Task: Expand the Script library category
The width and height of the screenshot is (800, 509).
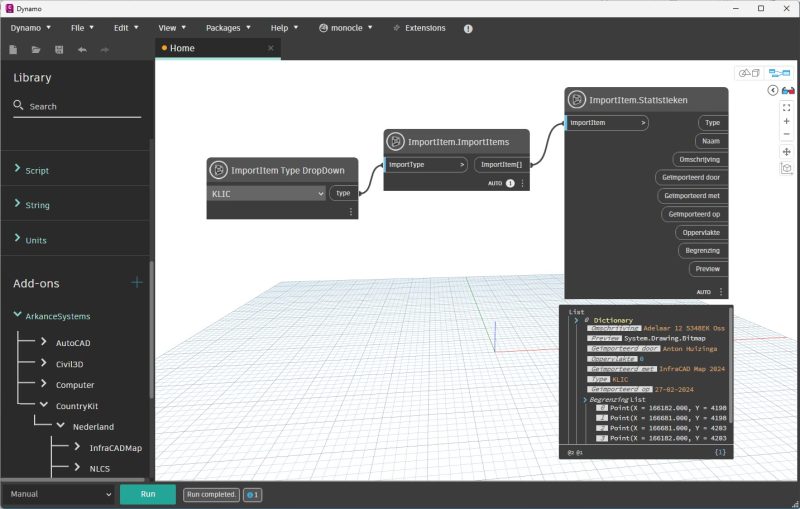Action: [x=17, y=168]
